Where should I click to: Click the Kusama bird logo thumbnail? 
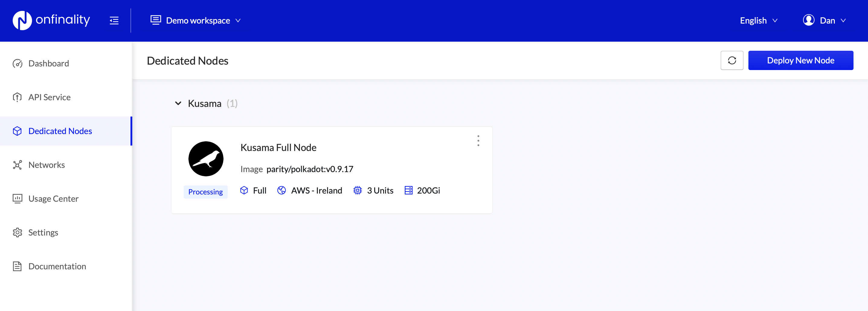point(206,159)
